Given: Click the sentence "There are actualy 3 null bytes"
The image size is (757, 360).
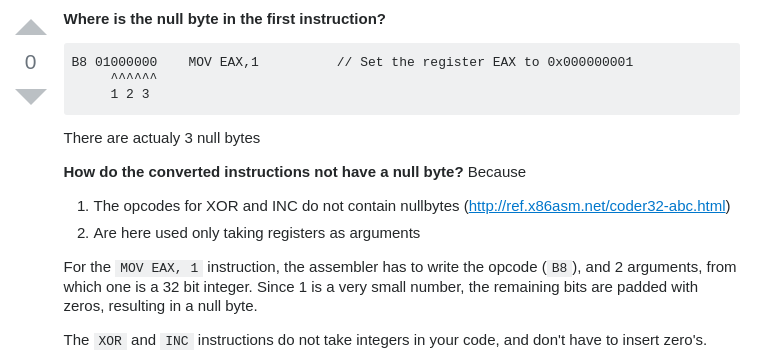Looking at the screenshot, I should (162, 138).
